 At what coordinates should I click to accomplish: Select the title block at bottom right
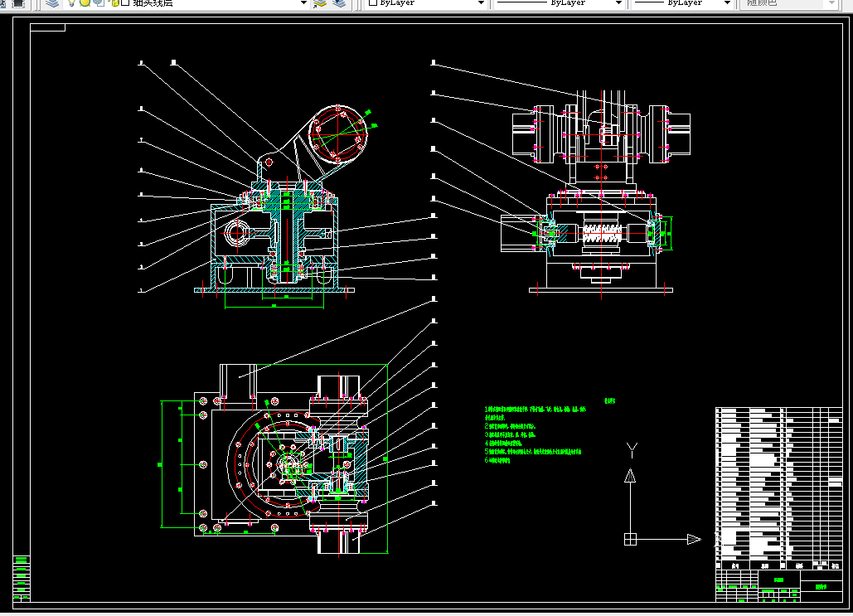(x=779, y=585)
